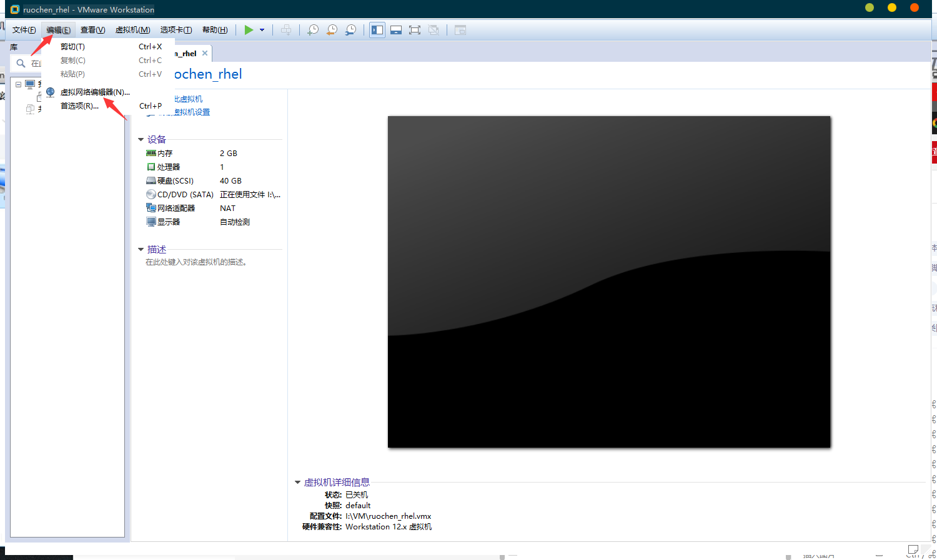Open the 虚拟机(M) menu
This screenshot has height=560, width=937.
pyautogui.click(x=133, y=30)
